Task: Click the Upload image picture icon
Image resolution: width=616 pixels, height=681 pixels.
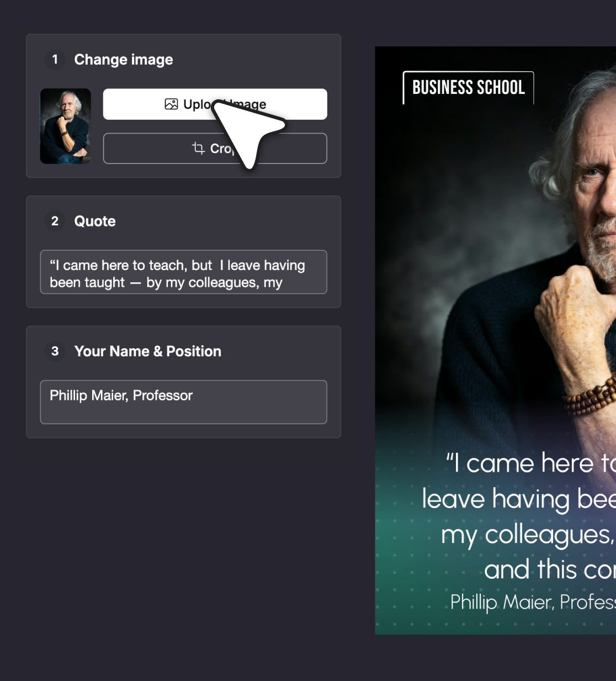Action: coord(171,104)
